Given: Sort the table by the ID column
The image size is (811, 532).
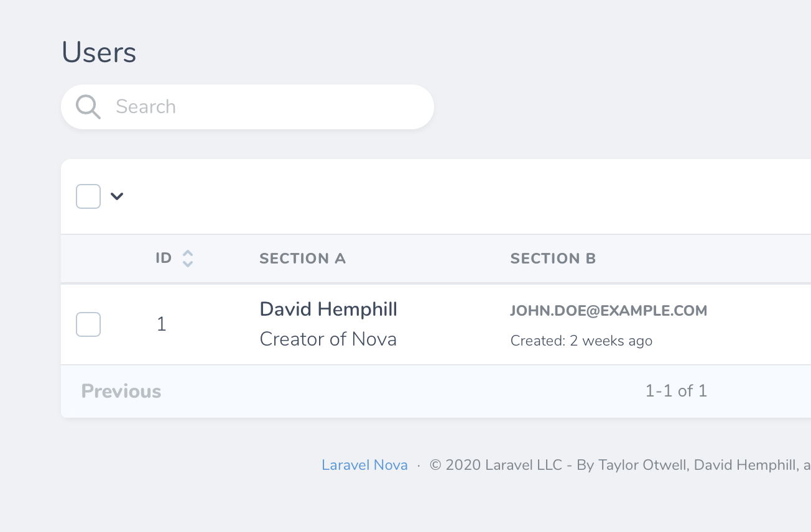Looking at the screenshot, I should pyautogui.click(x=163, y=258).
